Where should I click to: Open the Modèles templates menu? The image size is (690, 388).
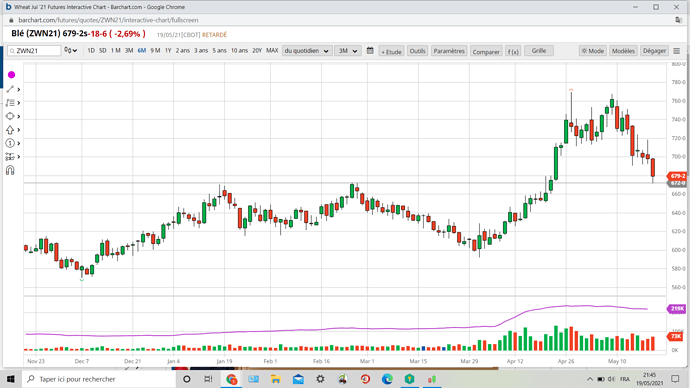[x=623, y=51]
